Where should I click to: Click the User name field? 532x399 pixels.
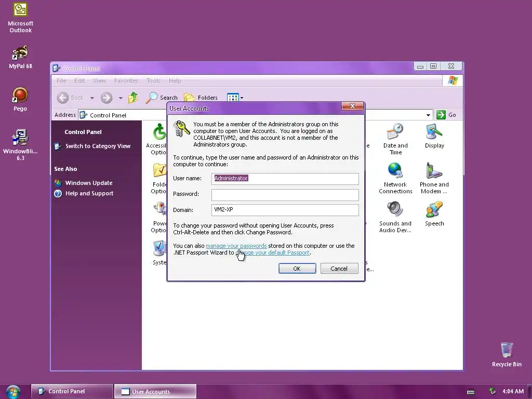pyautogui.click(x=285, y=179)
